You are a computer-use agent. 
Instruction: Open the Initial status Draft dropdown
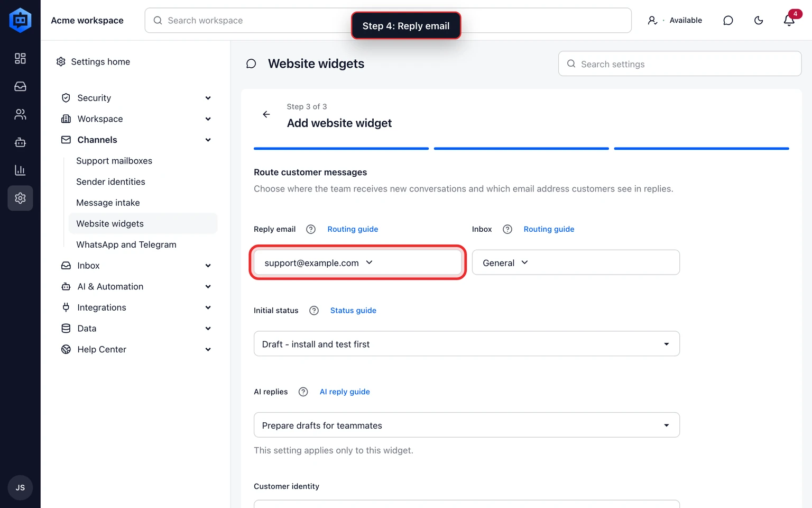coord(467,344)
